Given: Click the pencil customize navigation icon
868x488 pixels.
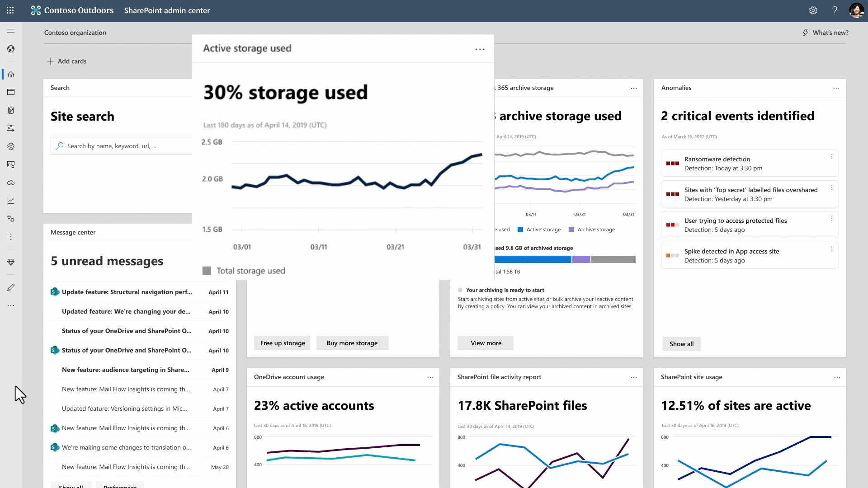Looking at the screenshot, I should click(x=11, y=287).
